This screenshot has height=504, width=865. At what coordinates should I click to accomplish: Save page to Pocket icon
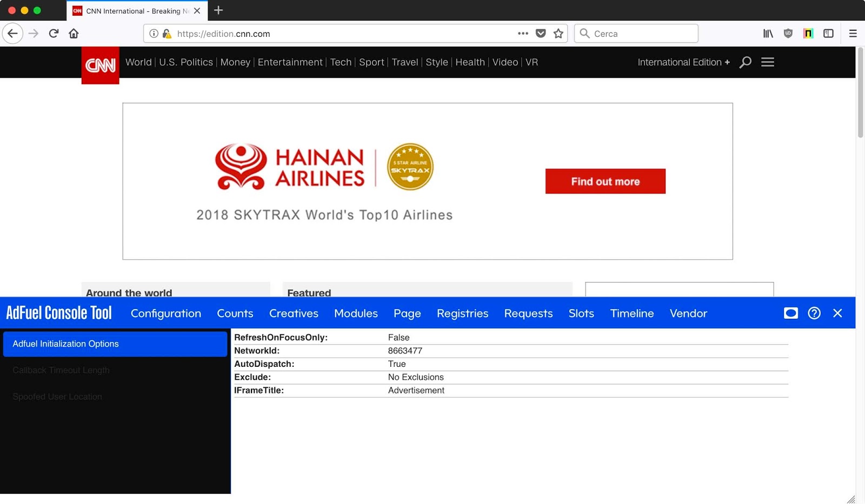click(541, 33)
